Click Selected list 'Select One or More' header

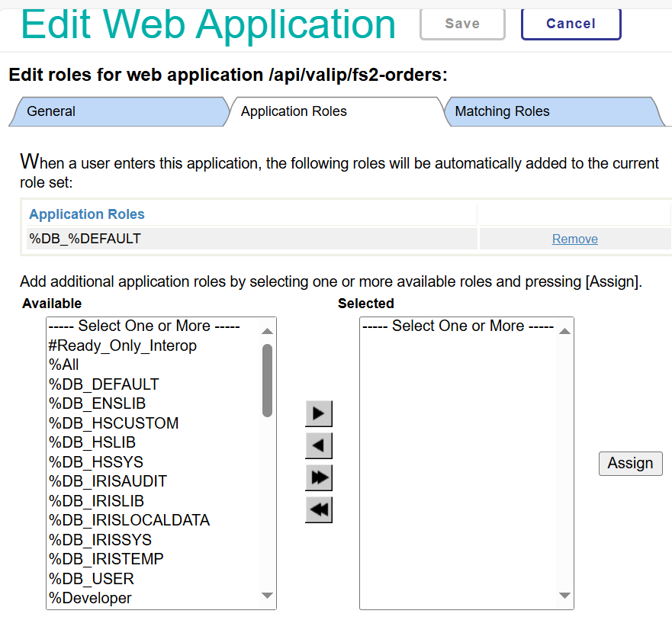pos(458,326)
